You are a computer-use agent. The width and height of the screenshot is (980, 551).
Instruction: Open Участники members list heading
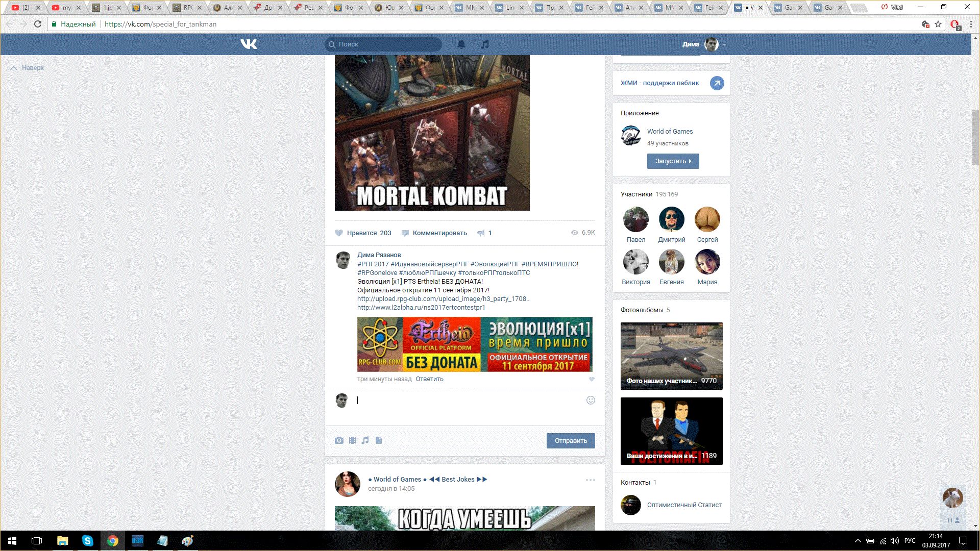(x=636, y=194)
